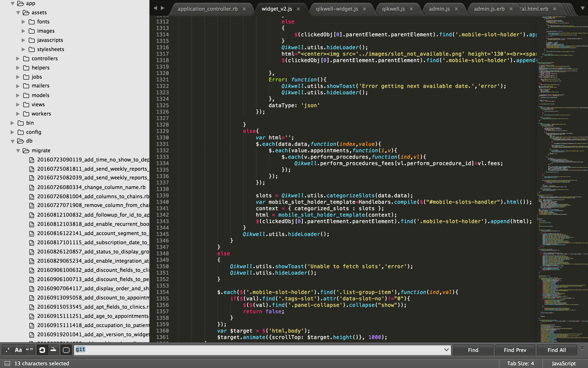The width and height of the screenshot is (588, 368).
Task: Close the widget_v2.js tab
Action: [298, 9]
